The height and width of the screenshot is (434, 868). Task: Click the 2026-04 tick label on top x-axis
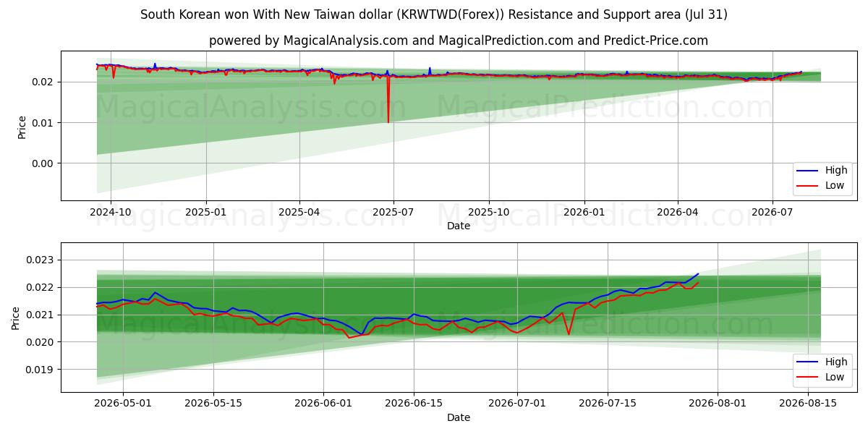678,212
